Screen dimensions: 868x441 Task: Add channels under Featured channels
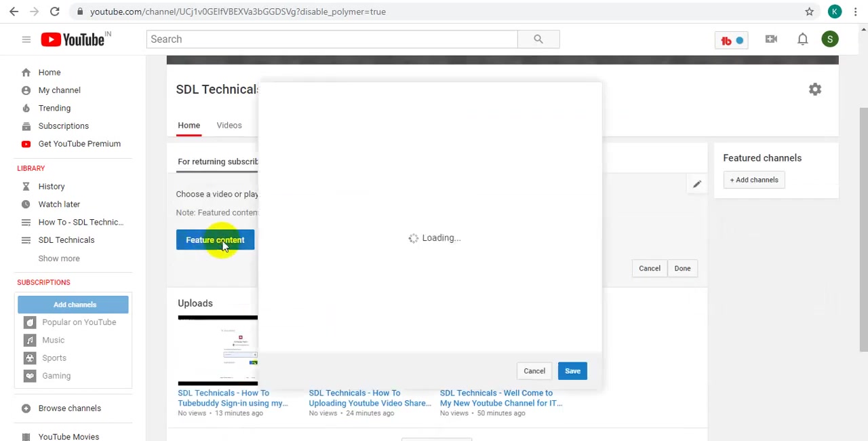click(x=754, y=180)
